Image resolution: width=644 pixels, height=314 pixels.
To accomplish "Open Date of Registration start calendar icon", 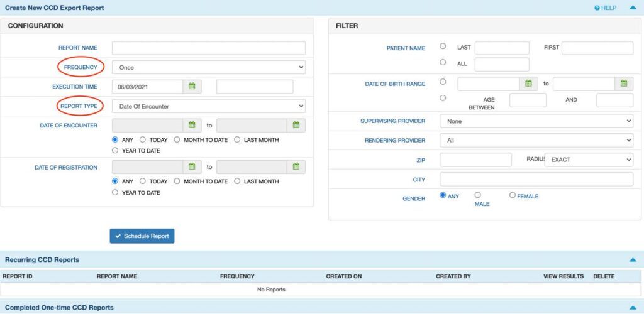I will (x=192, y=167).
